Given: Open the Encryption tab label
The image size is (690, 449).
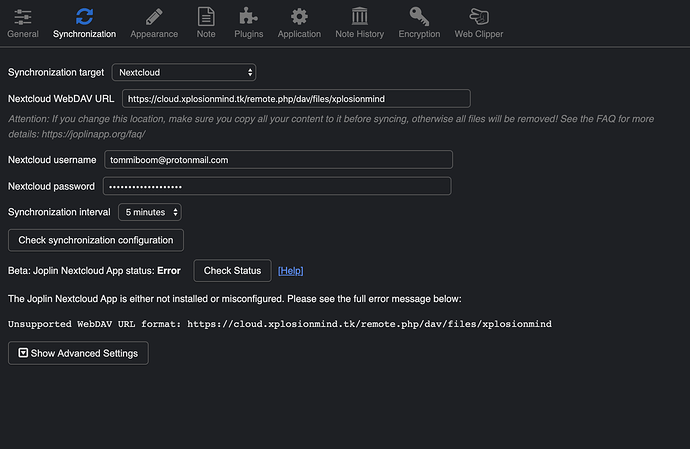Looking at the screenshot, I should (419, 34).
